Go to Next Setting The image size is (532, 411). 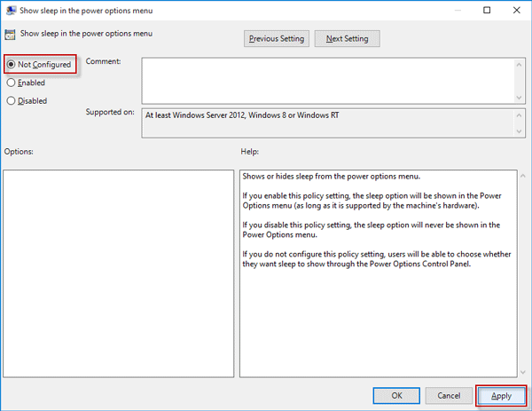pos(347,39)
